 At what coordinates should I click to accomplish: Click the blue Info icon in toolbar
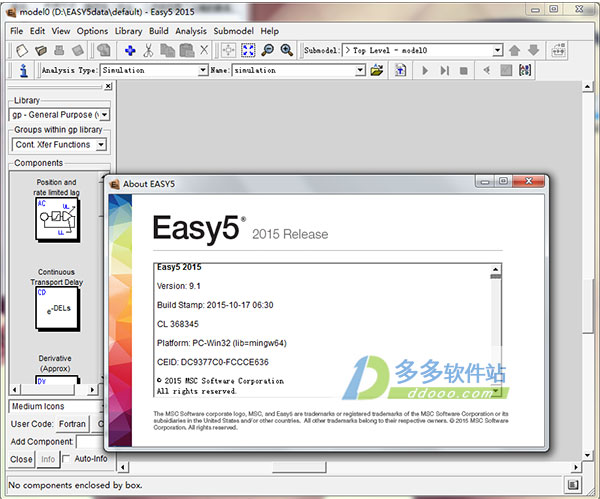24,70
